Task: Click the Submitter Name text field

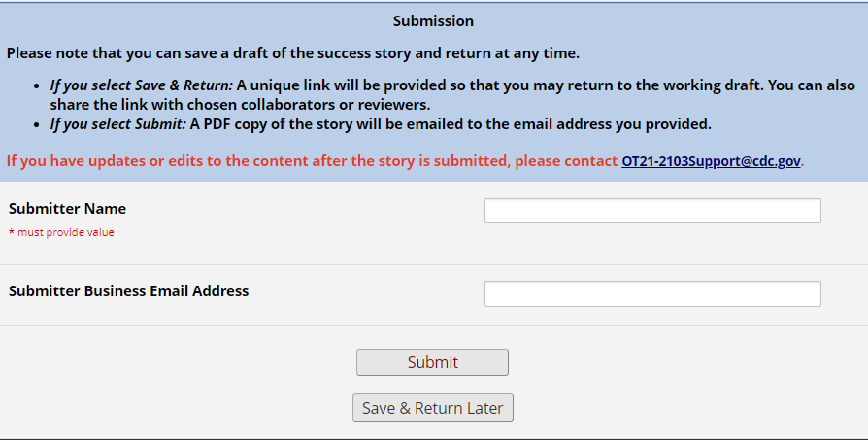Action: click(x=651, y=211)
